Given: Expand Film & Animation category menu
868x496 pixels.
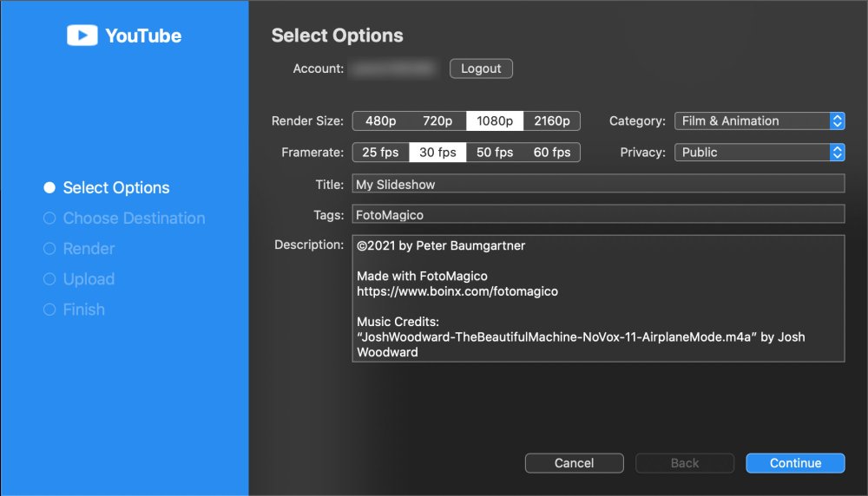Looking at the screenshot, I should [759, 121].
